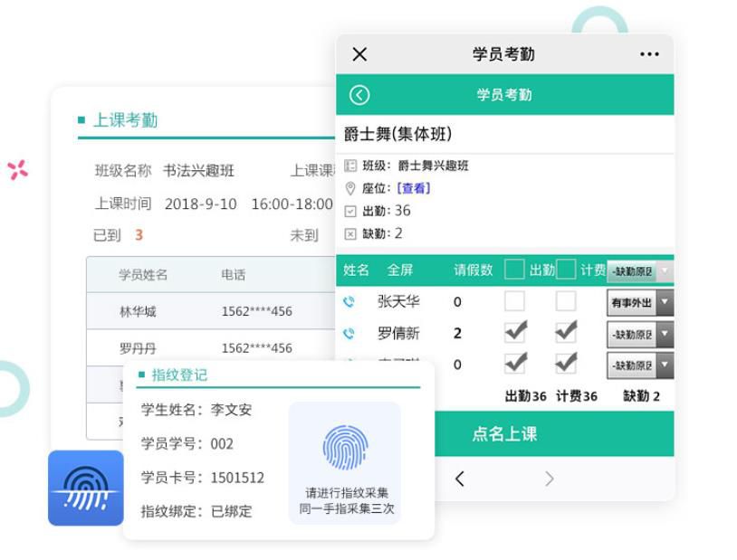
Task: Select row 林华城 in attendance table
Action: (211, 311)
